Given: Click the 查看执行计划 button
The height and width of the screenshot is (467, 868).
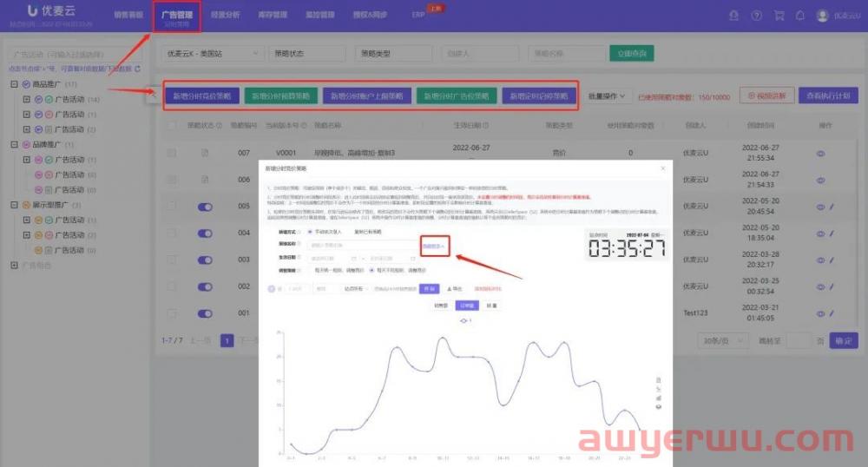Looking at the screenshot, I should coord(828,95).
